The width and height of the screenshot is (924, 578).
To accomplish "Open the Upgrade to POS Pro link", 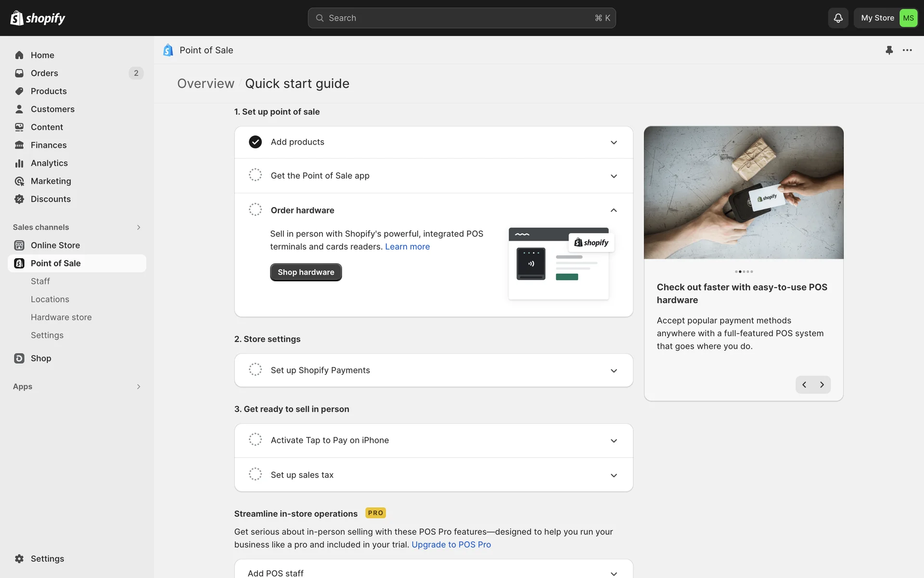I will (451, 545).
